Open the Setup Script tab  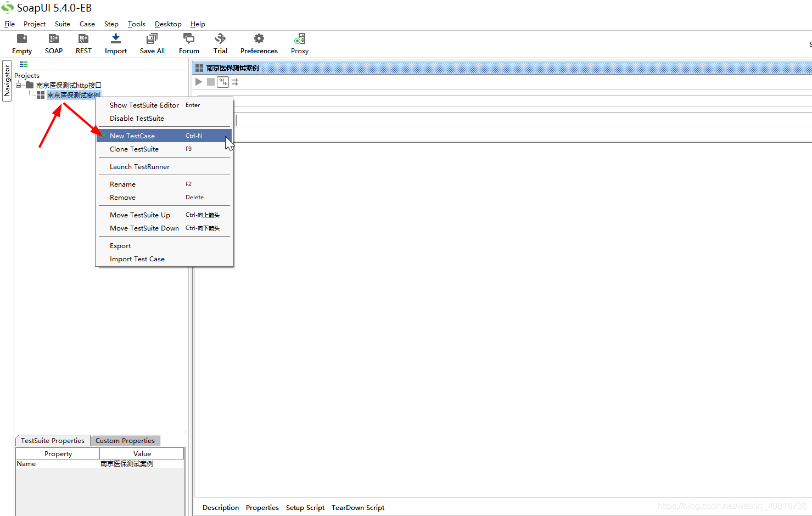305,507
